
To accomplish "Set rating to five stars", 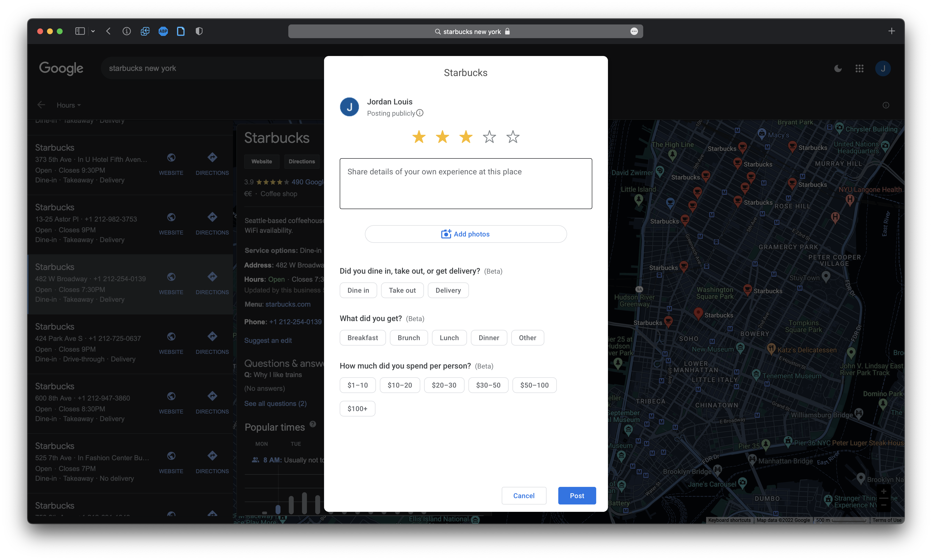I will pyautogui.click(x=513, y=137).
